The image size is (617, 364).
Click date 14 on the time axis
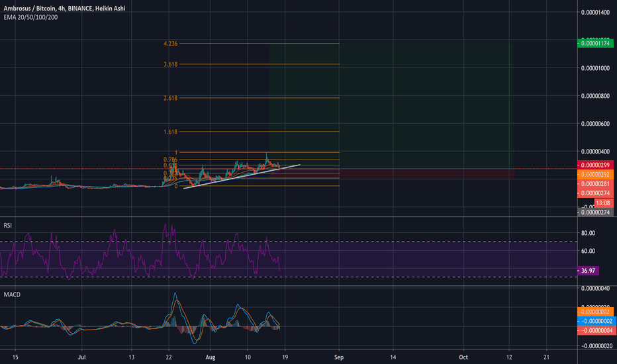[x=393, y=357]
